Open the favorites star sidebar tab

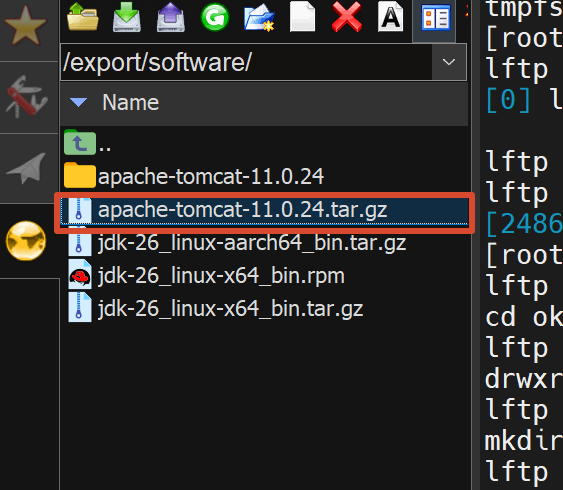(25, 25)
